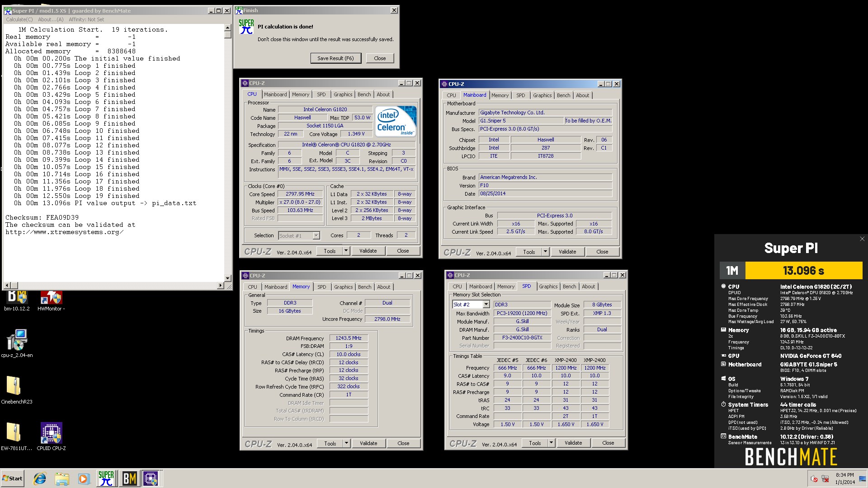Viewport: 868px width, 488px height.
Task: Open Tools dropdown arrow in SPD window
Action: pyautogui.click(x=551, y=443)
